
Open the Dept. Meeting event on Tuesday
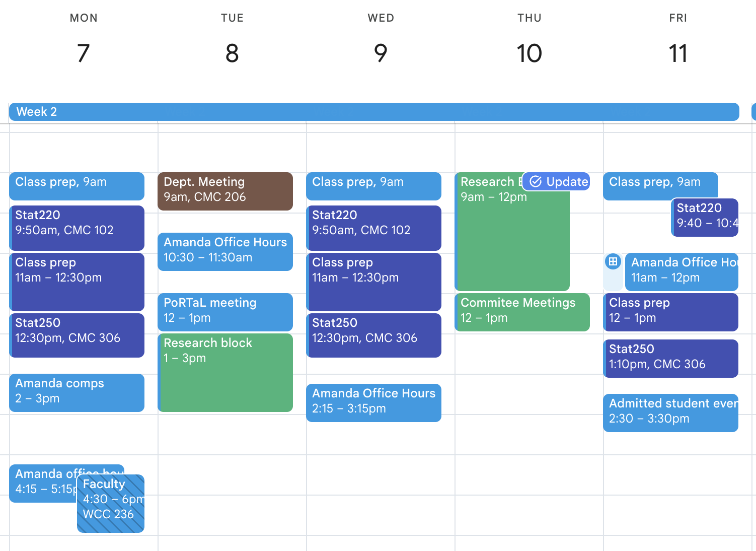click(225, 191)
